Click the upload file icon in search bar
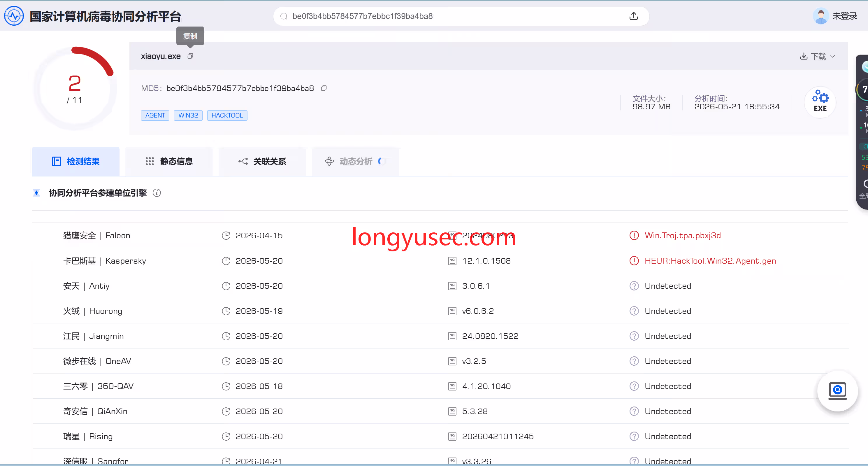The image size is (868, 466). pyautogui.click(x=633, y=16)
